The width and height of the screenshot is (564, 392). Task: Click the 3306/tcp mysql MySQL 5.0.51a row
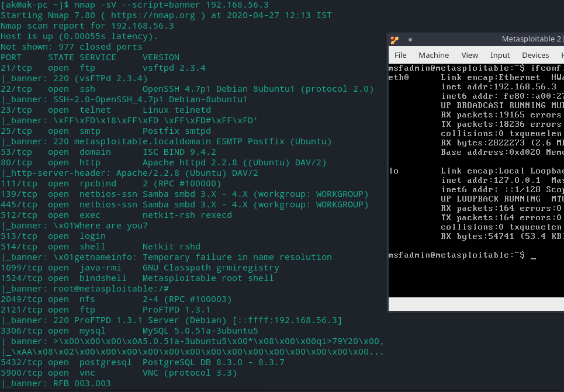tap(130, 331)
